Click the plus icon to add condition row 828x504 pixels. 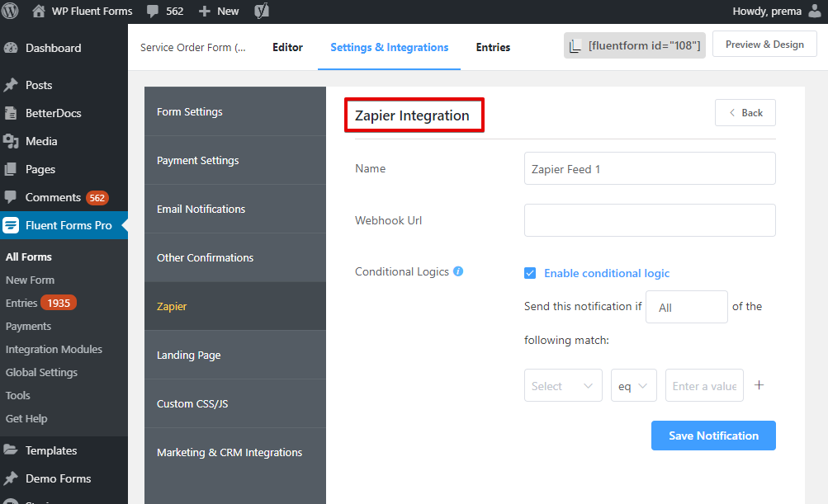tap(759, 385)
